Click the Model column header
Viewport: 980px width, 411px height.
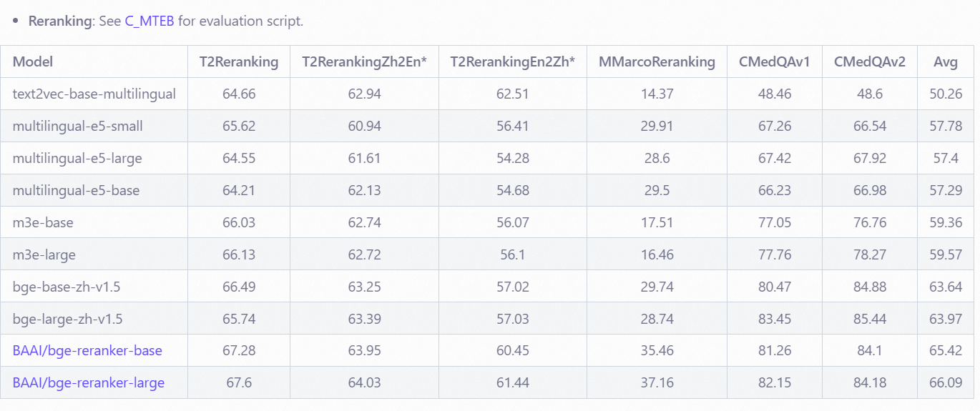(x=33, y=61)
